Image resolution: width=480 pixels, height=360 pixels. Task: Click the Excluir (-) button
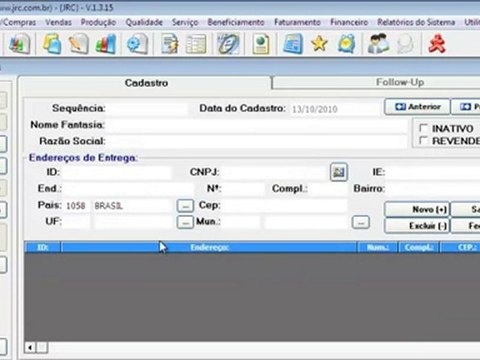(x=417, y=226)
